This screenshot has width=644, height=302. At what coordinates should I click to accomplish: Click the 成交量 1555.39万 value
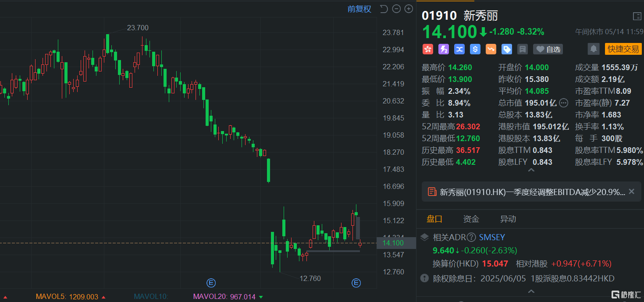[x=620, y=68]
